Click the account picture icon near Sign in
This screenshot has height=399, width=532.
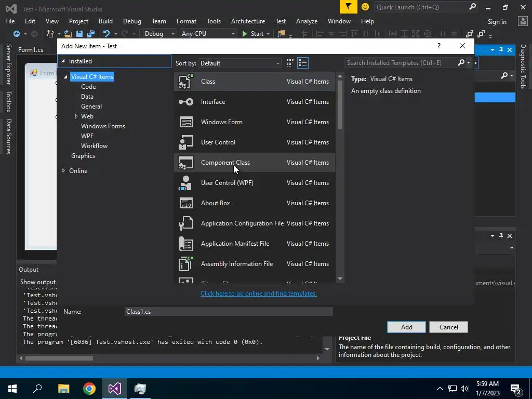(523, 21)
